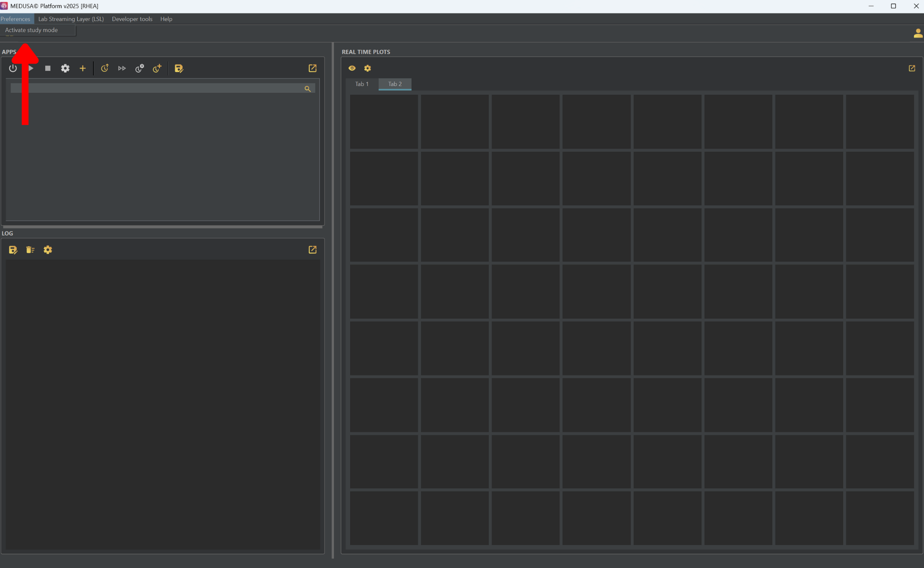
Task: Click the load session clock-arrow icon
Action: [105, 68]
